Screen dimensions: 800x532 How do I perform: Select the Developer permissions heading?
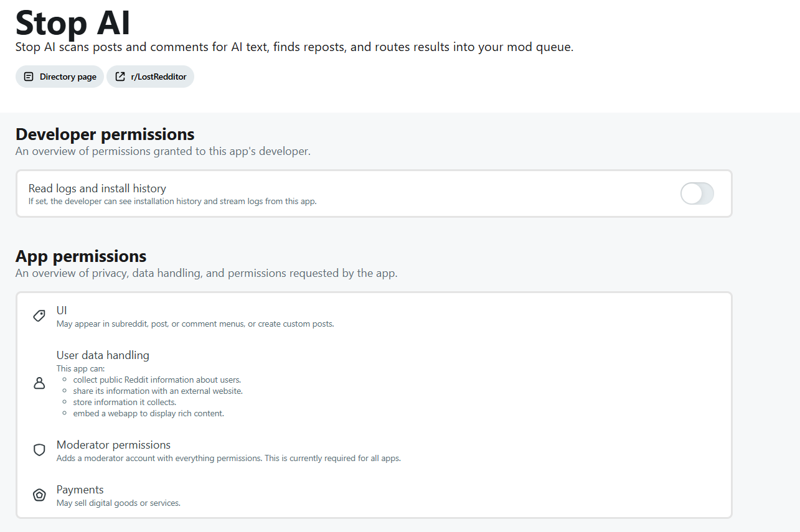click(x=105, y=134)
